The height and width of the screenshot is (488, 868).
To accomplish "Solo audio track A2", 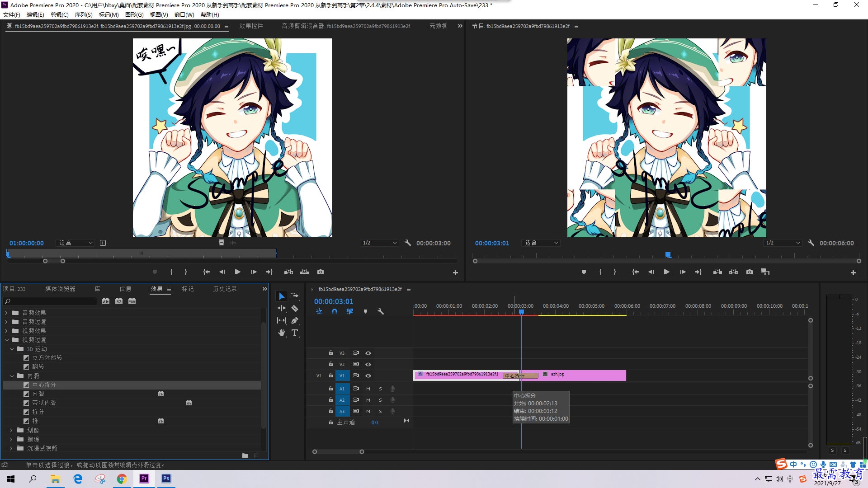I will click(380, 400).
